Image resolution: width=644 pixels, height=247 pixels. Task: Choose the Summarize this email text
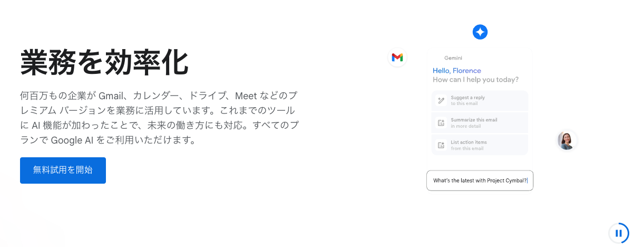point(474,120)
